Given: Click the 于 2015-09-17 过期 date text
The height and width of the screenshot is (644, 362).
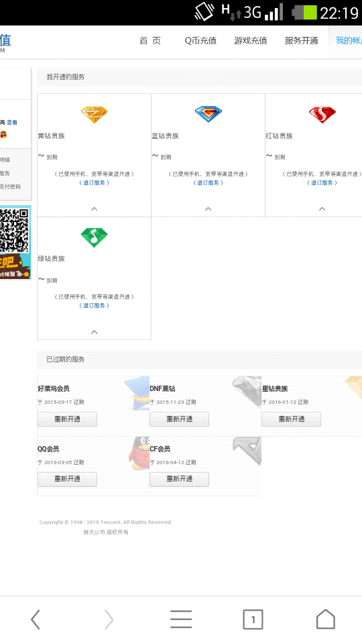Looking at the screenshot, I should click(61, 402).
